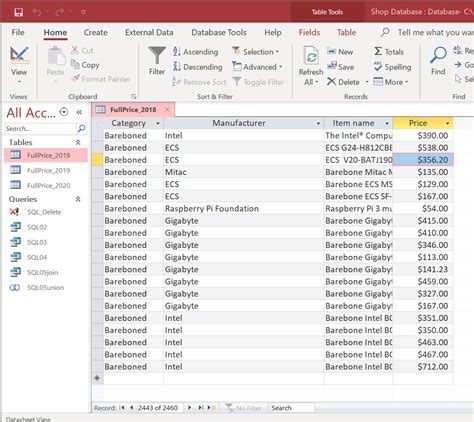Open the More dropdown in Records group
474x422 pixels.
391,82
